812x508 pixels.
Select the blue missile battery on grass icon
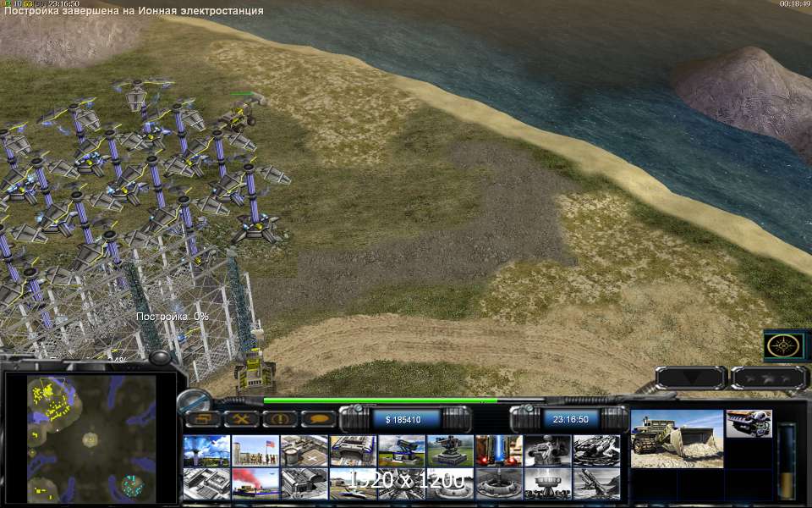(402, 450)
